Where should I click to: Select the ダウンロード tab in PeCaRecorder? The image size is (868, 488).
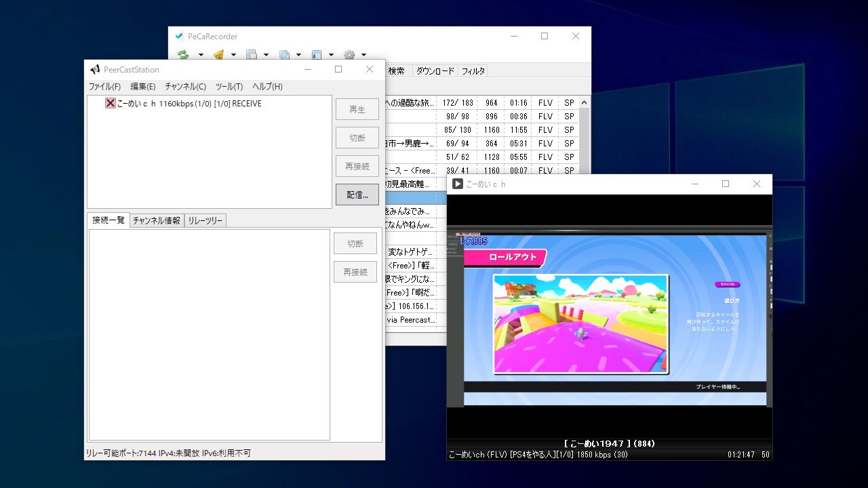(x=435, y=71)
